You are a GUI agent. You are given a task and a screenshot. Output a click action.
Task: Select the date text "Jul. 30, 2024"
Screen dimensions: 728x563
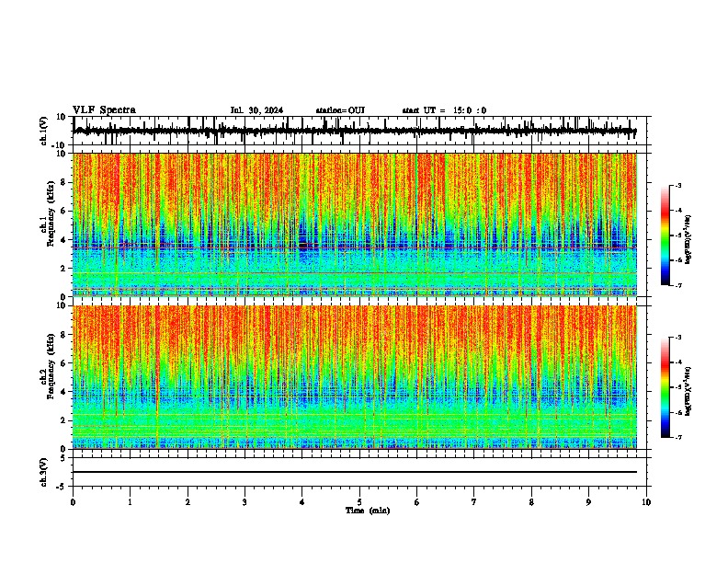[256, 110]
